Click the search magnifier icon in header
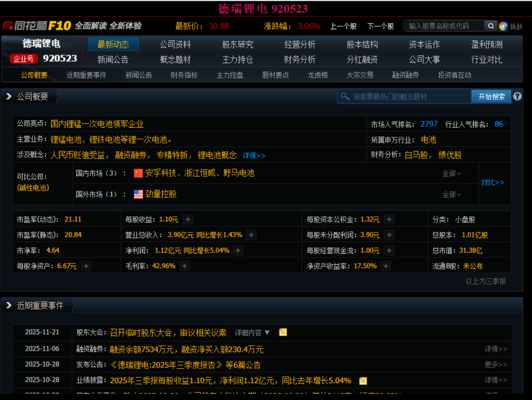 click(x=491, y=26)
